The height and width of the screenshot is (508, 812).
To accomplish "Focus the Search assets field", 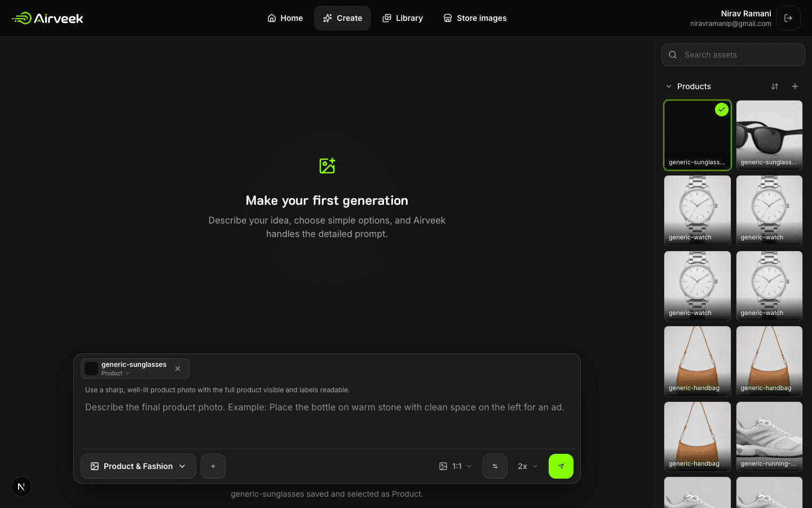I will [x=733, y=55].
